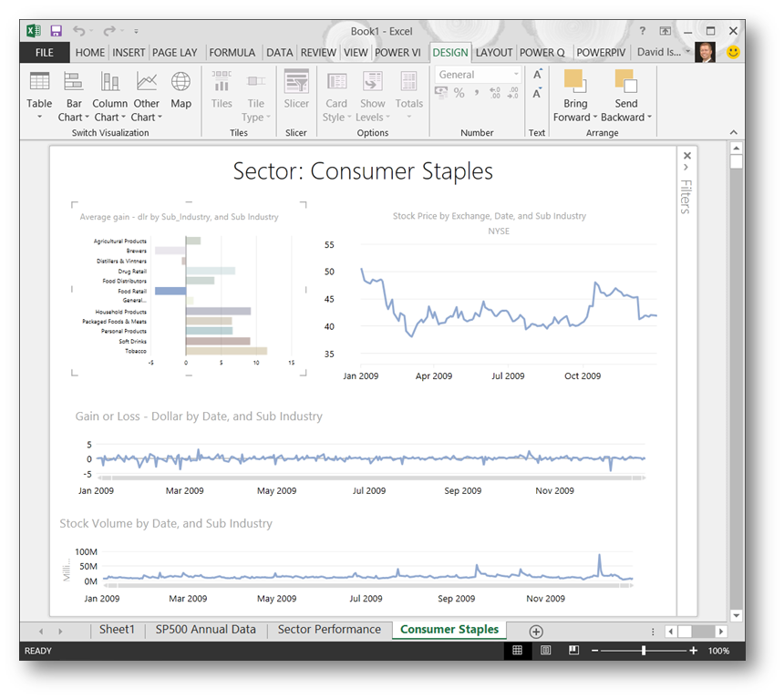Expand the Filters pane chevron
The image size is (784, 699).
click(x=686, y=168)
